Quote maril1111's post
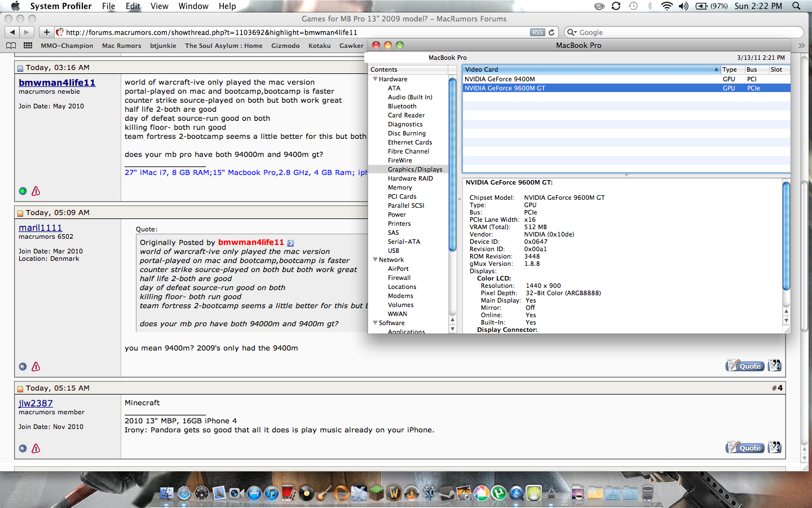Image resolution: width=812 pixels, height=508 pixels. click(x=745, y=366)
